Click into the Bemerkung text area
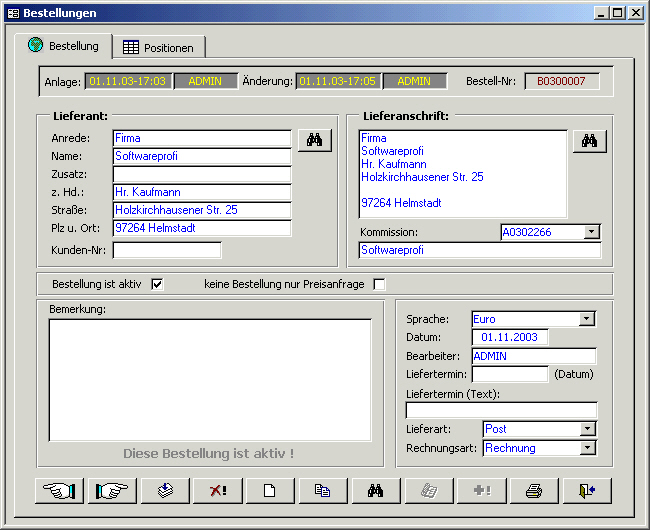Viewport: 650px width, 530px height. coord(210,378)
